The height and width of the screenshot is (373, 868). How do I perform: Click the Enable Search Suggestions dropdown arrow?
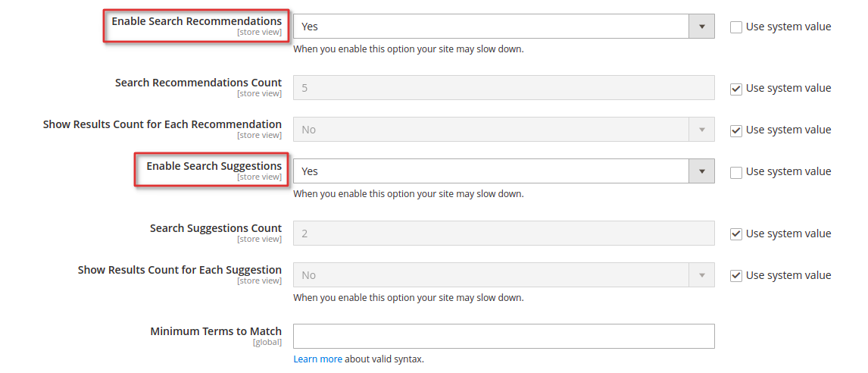click(702, 171)
